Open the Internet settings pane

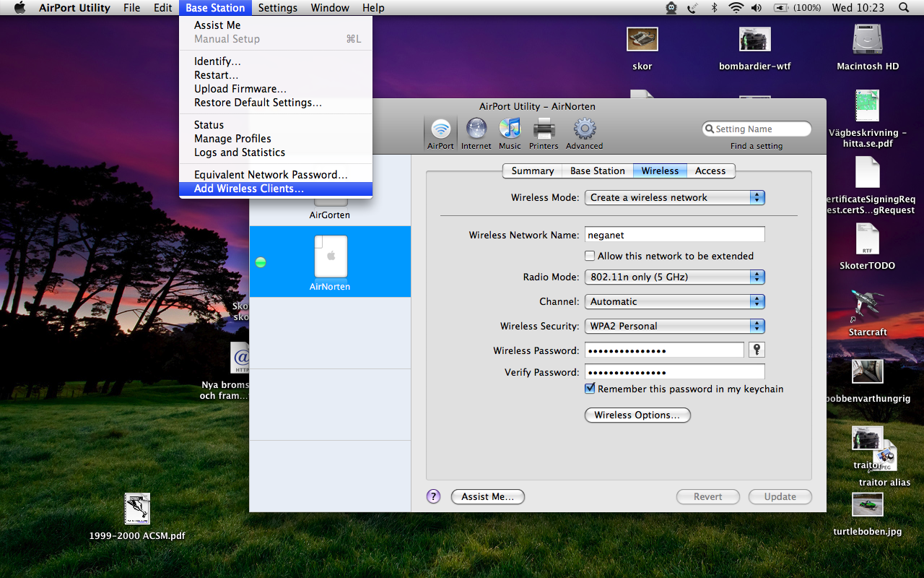click(476, 134)
